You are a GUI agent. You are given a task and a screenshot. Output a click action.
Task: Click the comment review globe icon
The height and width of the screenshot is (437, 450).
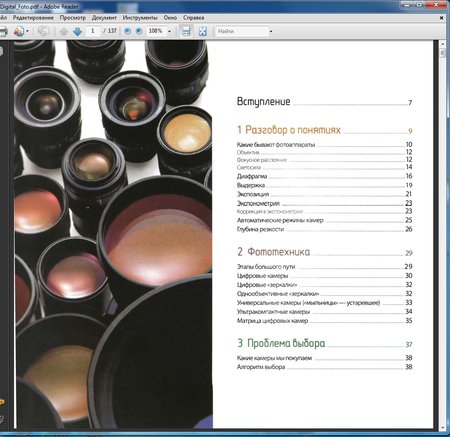[x=43, y=31]
